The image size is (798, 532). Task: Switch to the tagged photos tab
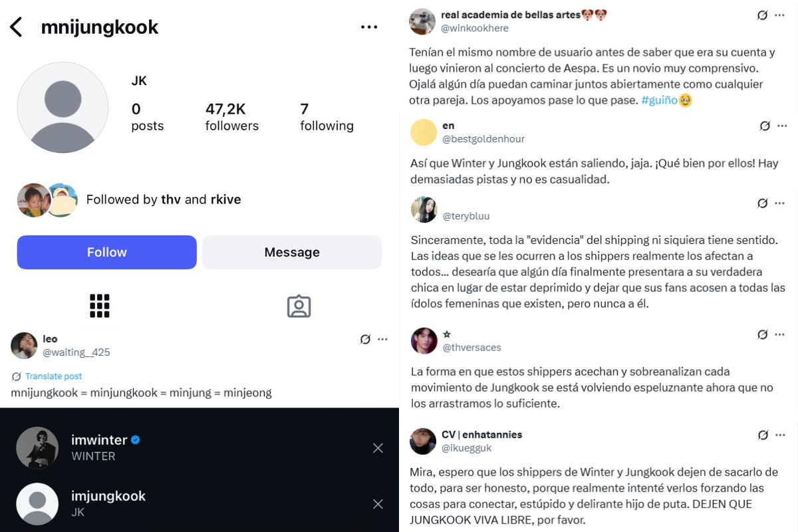299,306
